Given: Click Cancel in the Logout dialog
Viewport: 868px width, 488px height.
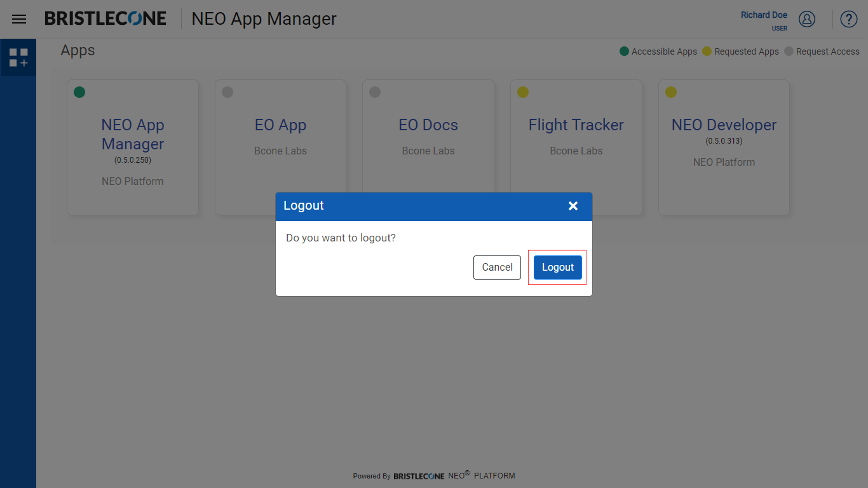Looking at the screenshot, I should click(497, 267).
